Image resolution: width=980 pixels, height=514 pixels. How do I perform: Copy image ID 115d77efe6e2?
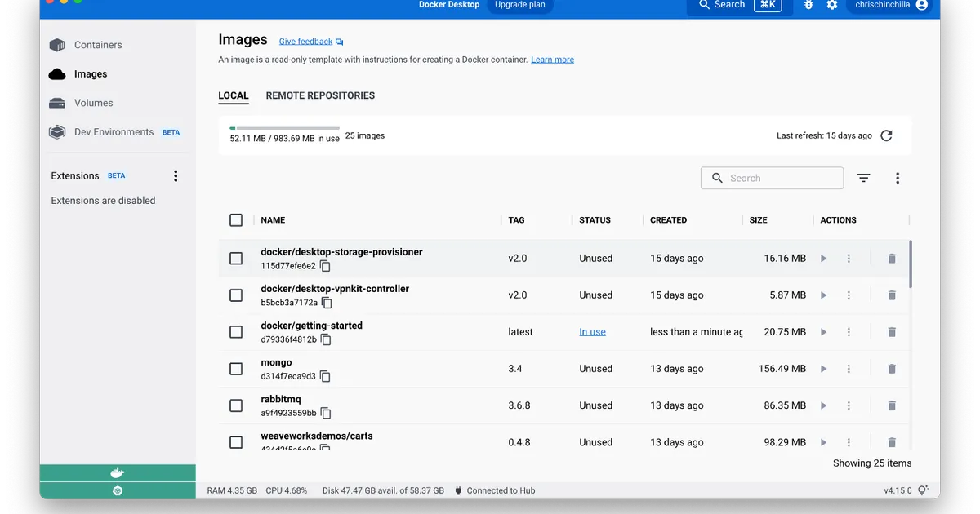325,266
